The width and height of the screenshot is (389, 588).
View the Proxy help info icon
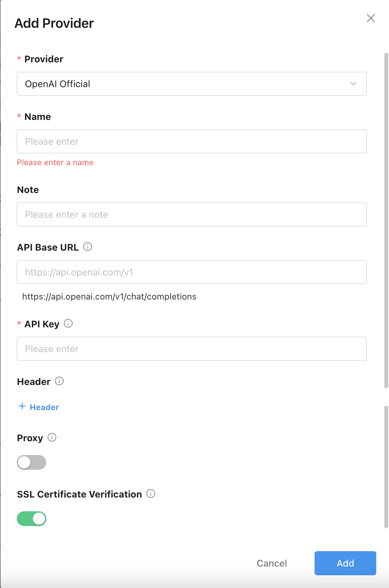[52, 438]
